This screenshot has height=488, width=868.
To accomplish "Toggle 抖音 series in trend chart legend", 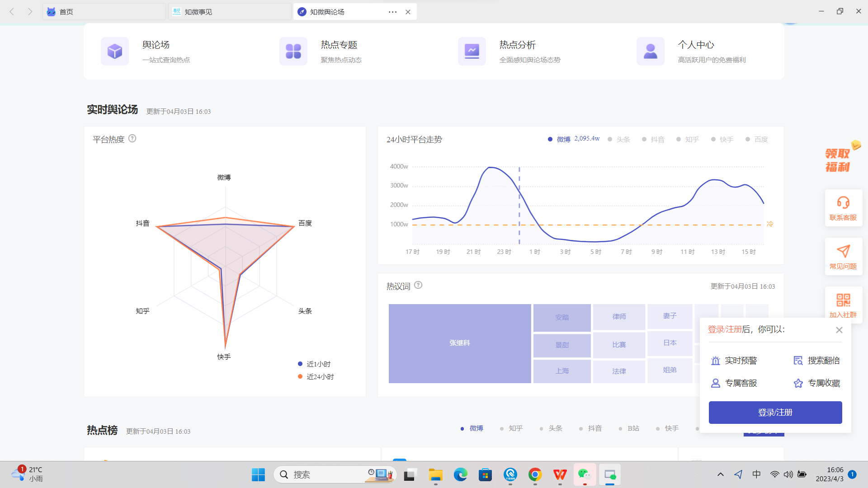I will pyautogui.click(x=653, y=139).
